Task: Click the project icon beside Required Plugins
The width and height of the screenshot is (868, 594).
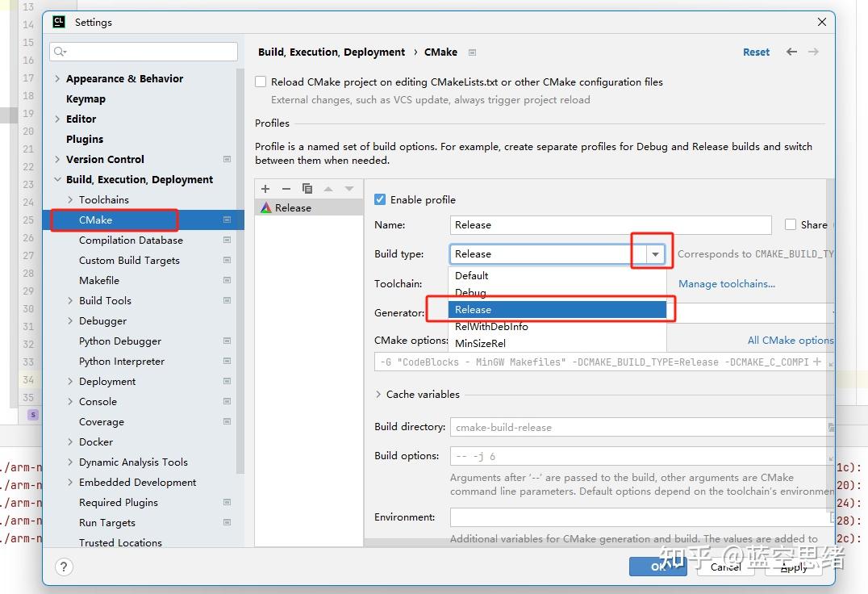Action: click(227, 503)
